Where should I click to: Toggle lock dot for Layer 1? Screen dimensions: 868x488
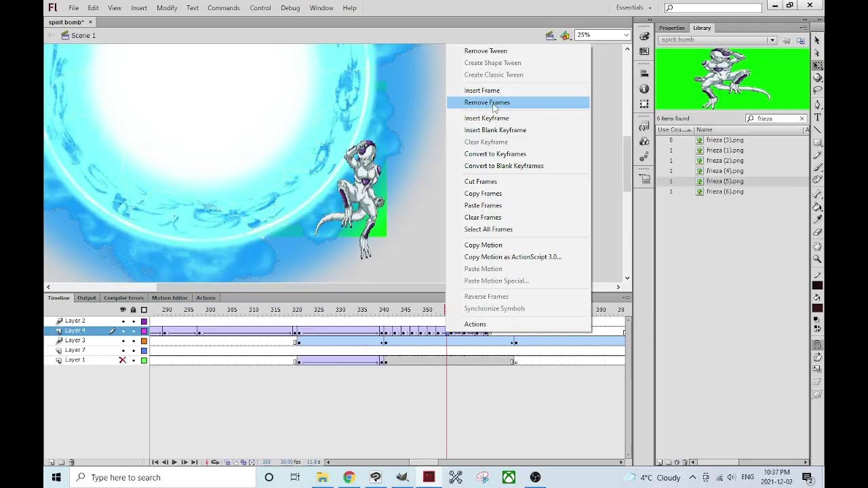pos(134,360)
